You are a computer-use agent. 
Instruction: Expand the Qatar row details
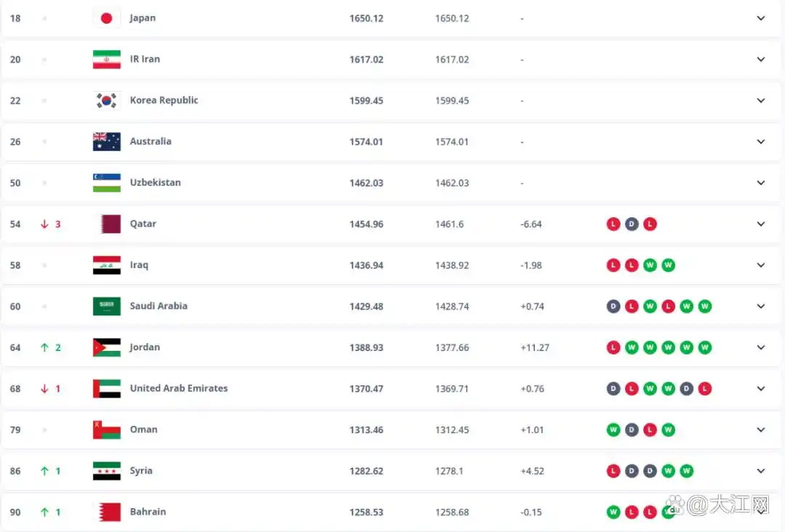761,224
